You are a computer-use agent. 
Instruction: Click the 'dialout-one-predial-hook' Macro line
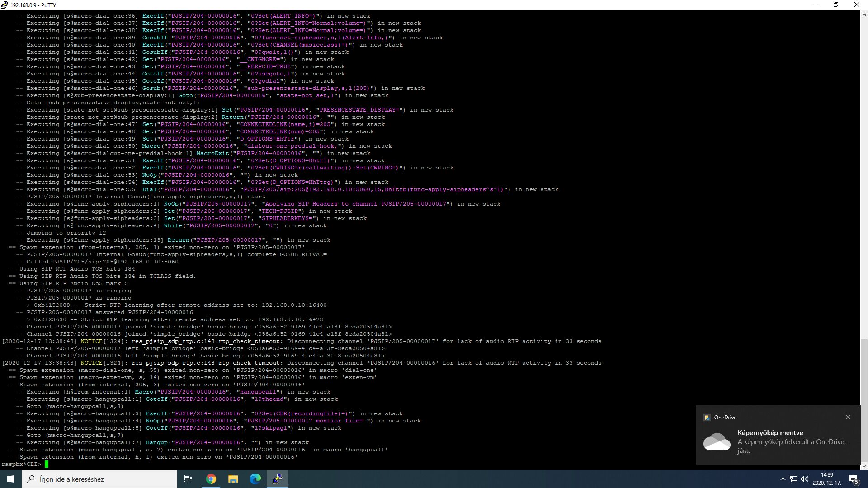point(204,146)
